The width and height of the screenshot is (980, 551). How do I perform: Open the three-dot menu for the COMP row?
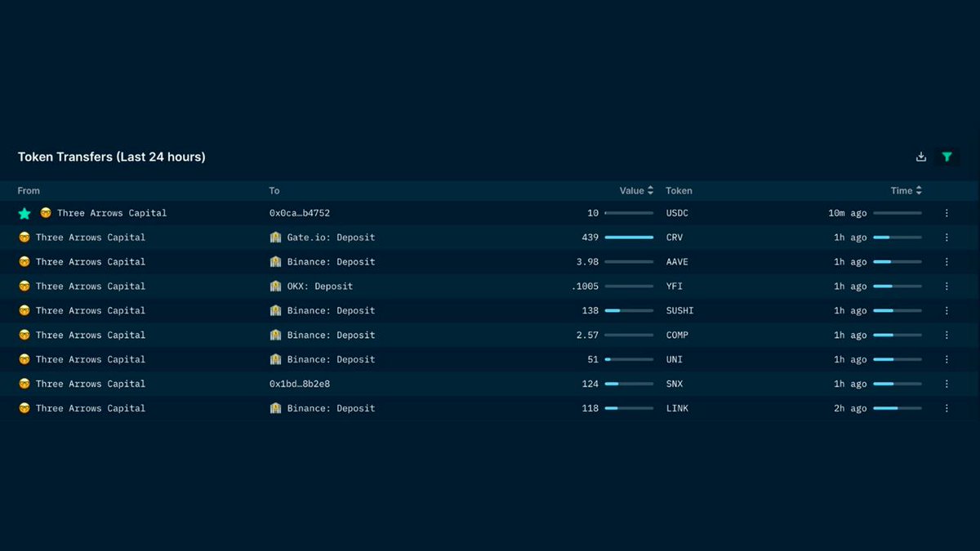pos(947,335)
